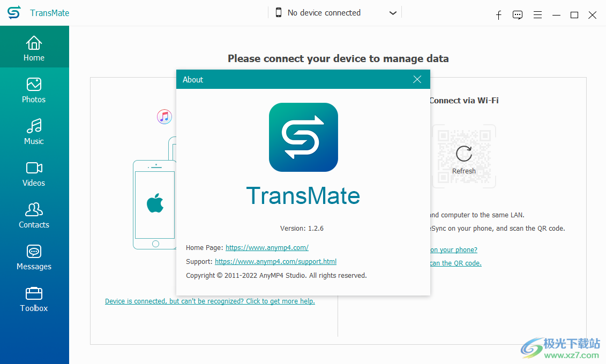Close the About dialog
606x364 pixels.
(x=417, y=80)
